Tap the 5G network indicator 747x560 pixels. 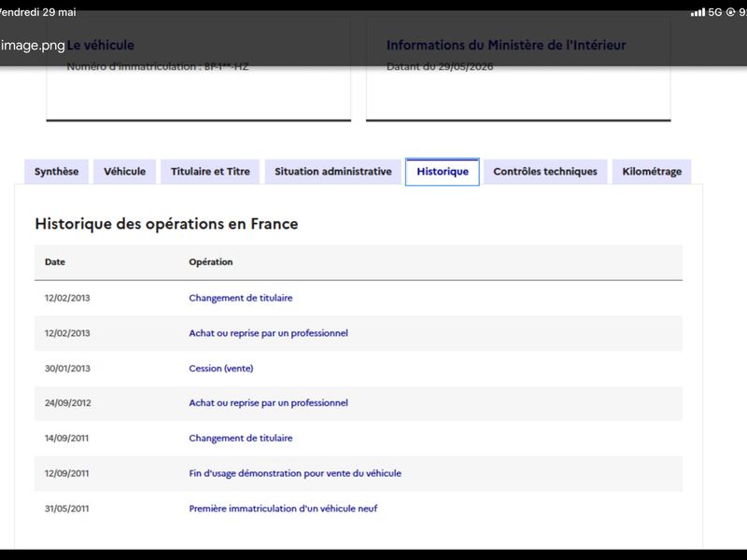715,12
